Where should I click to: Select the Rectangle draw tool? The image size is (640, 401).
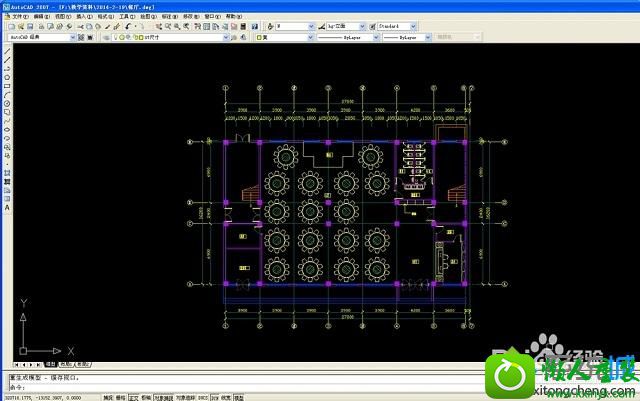tap(7, 86)
